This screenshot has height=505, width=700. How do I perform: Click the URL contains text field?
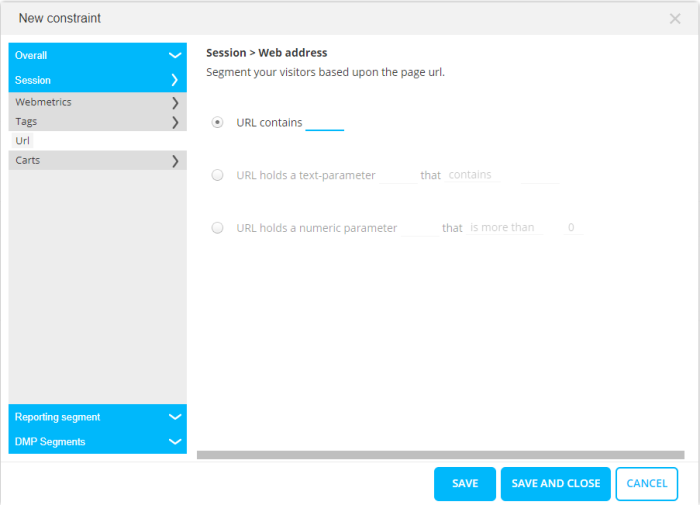(324, 123)
